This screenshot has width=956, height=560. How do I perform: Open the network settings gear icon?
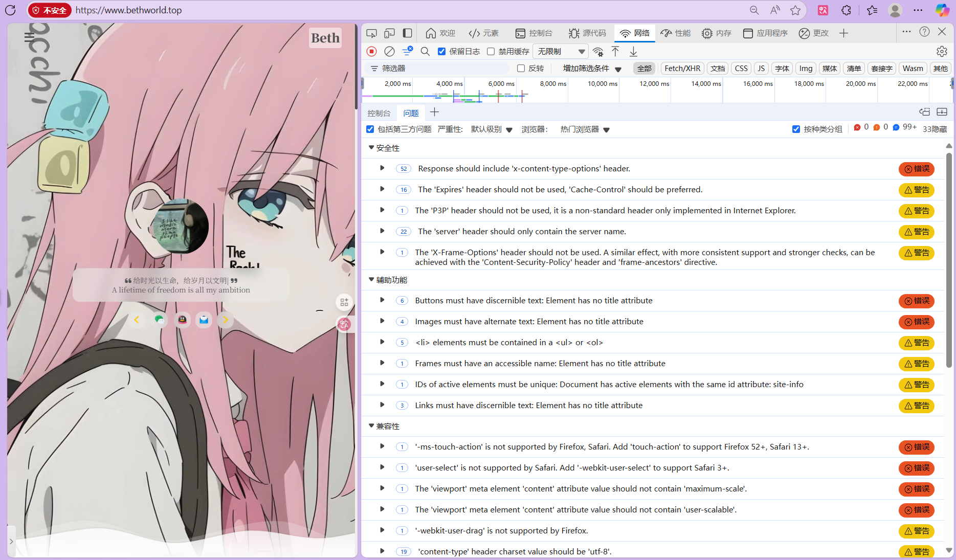(x=942, y=51)
